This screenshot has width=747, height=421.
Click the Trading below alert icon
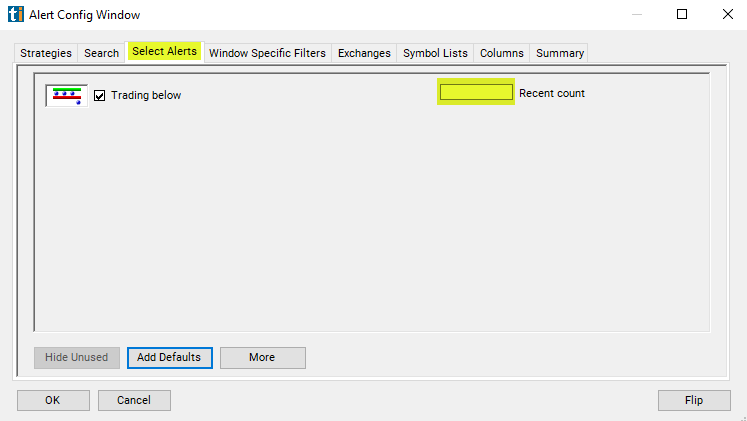pos(67,96)
